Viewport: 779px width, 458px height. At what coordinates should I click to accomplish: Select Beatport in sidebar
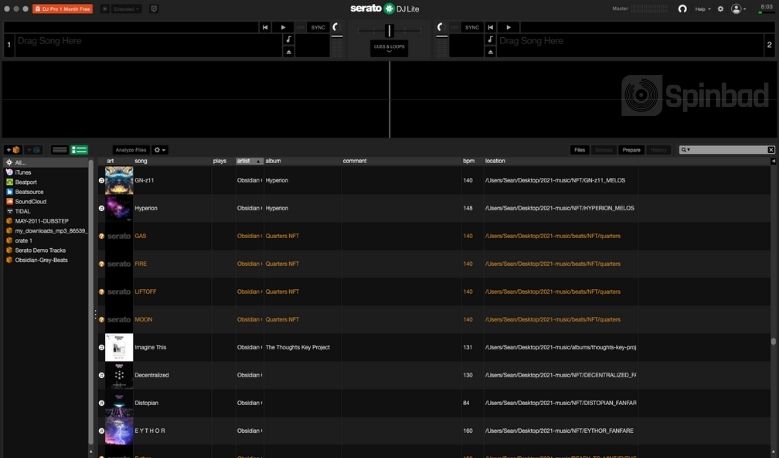(x=47, y=182)
